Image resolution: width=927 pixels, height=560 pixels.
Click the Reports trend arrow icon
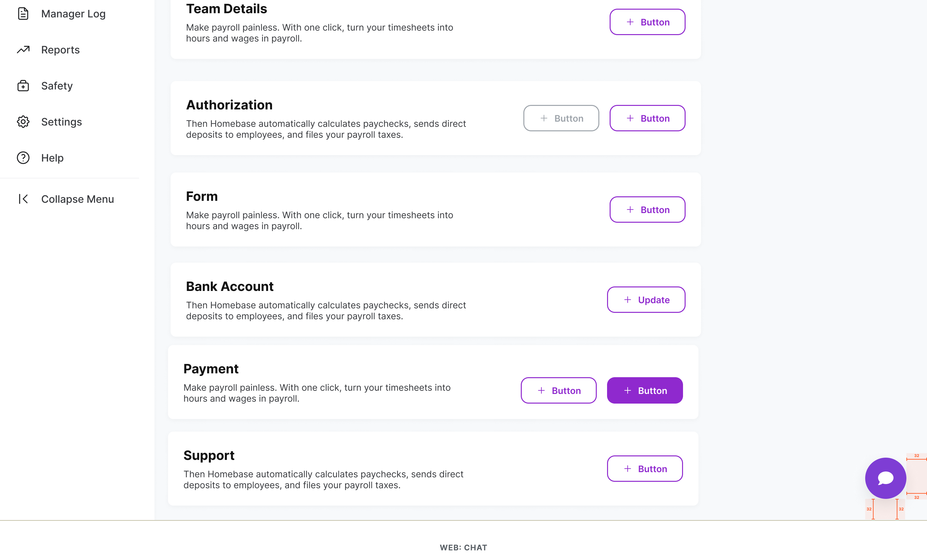(x=23, y=50)
